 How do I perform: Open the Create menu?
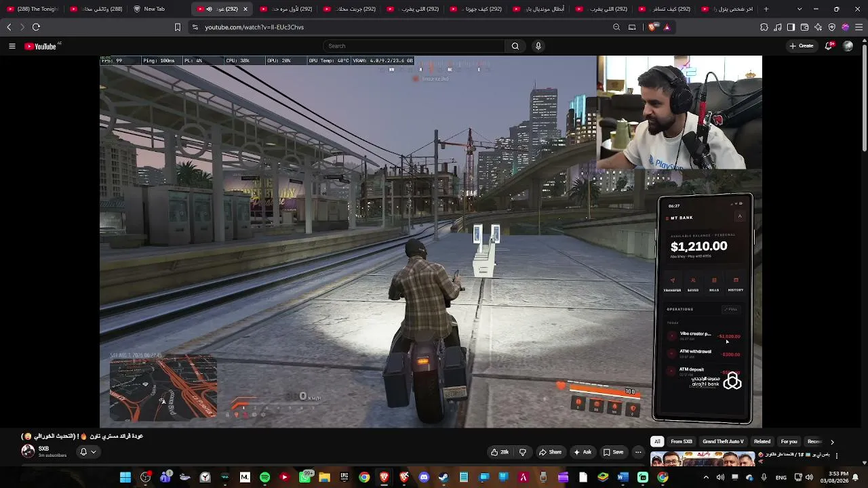(802, 46)
